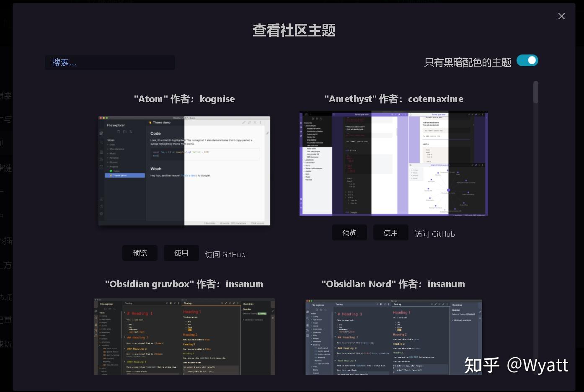Click the Atom theme screenshot

184,170
